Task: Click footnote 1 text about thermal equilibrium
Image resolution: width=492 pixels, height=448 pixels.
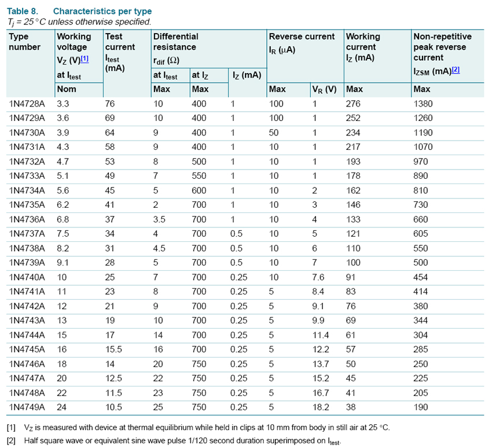Action: point(207,428)
